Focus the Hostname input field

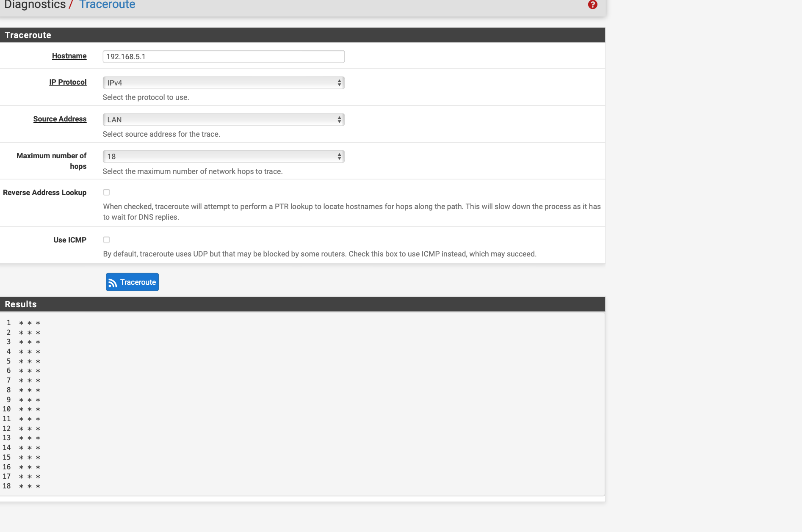pyautogui.click(x=224, y=57)
